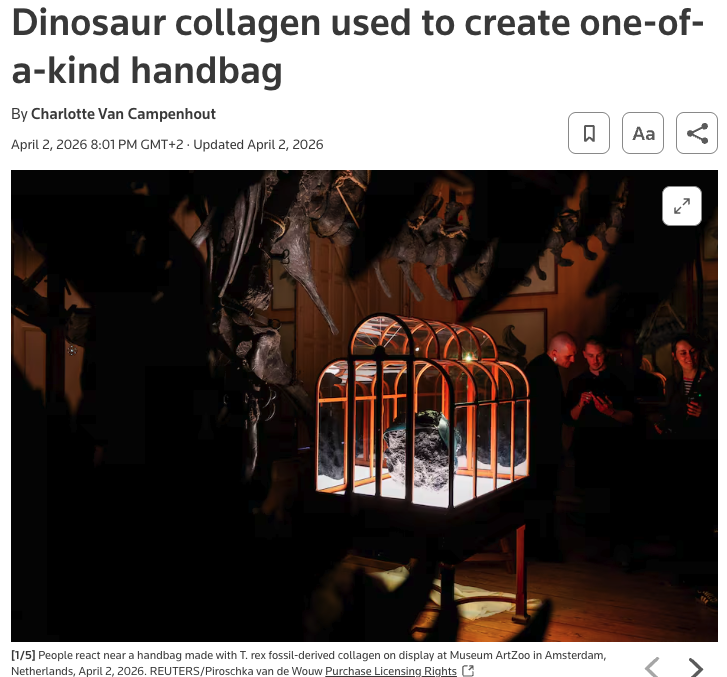This screenshot has height=677, width=727.
Task: Click the 1/5 gallery counter in the caption
Action: coord(23,655)
